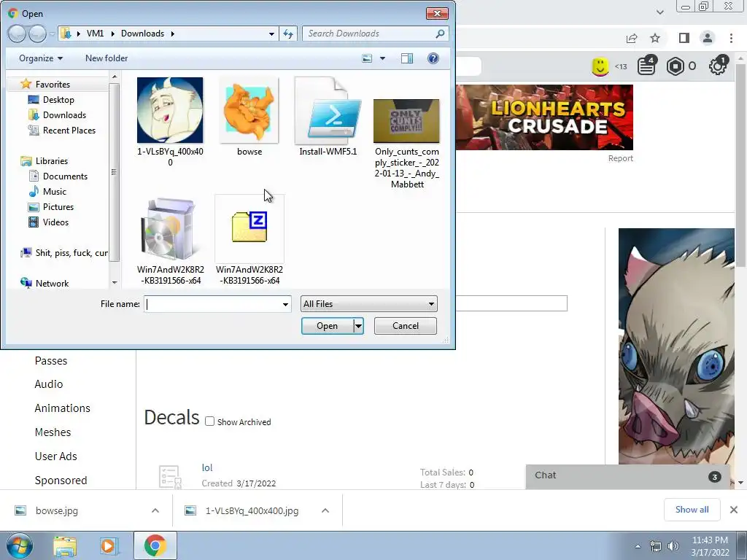
Task: Go to Desktop in navigation pane
Action: click(x=58, y=99)
